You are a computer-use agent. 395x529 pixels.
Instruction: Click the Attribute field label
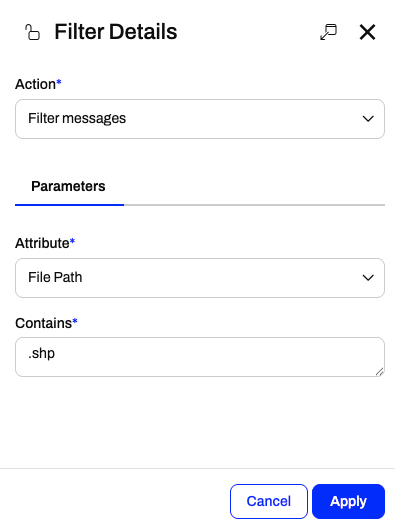42,243
